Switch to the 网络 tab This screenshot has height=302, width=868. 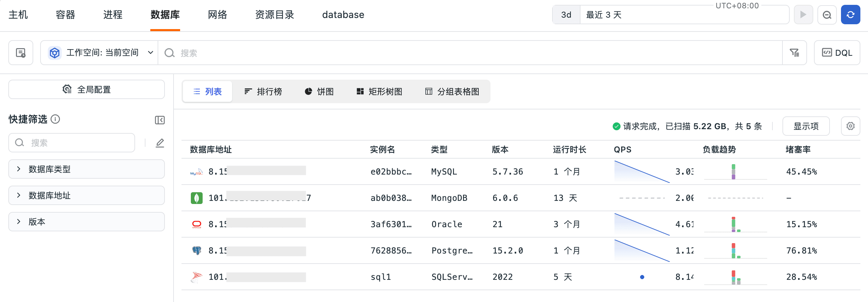[218, 15]
